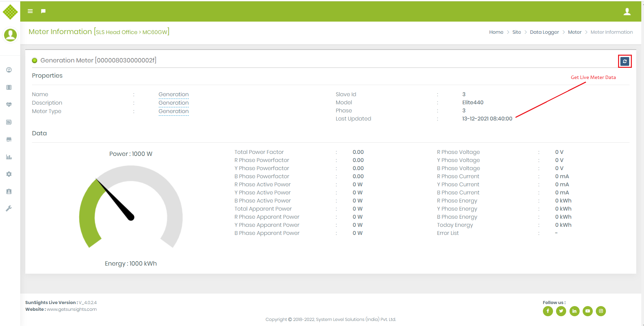The height and width of the screenshot is (326, 644).
Task: Open the settings gear icon in sidebar
Action: coord(9,174)
